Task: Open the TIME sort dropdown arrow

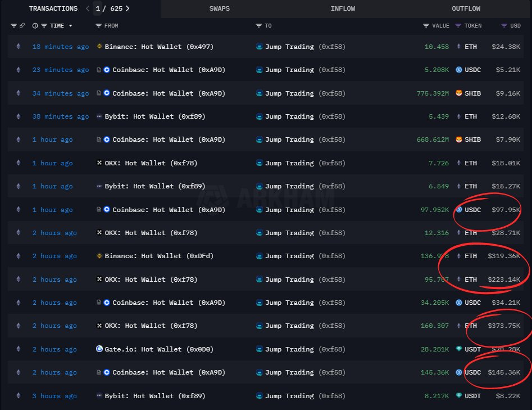Action: pos(70,26)
